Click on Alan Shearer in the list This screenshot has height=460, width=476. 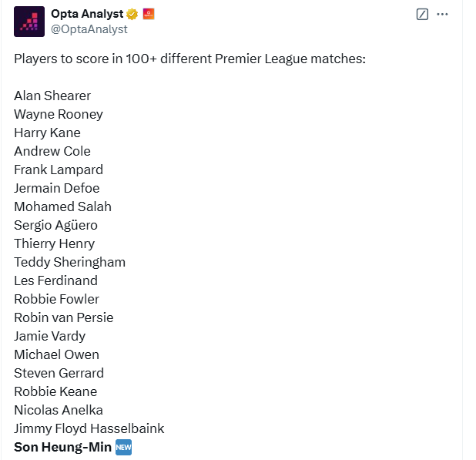pos(52,96)
